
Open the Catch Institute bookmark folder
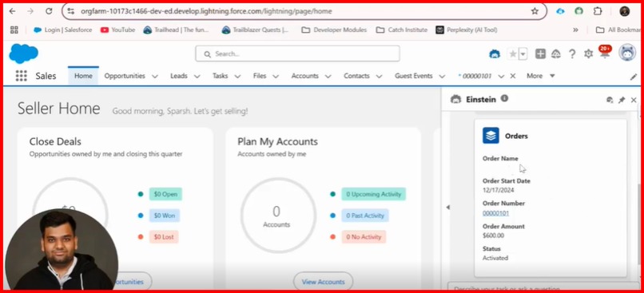pos(402,30)
